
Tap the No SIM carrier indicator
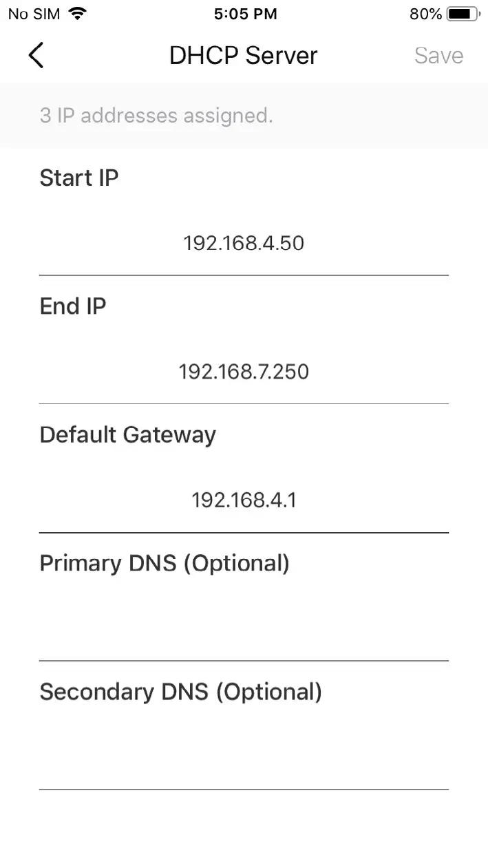34,14
